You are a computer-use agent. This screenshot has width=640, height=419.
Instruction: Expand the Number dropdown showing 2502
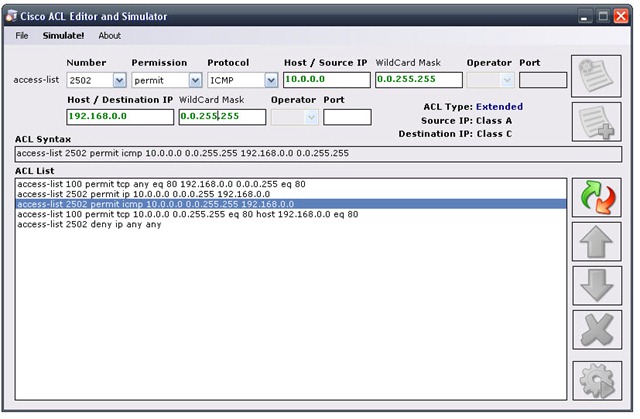pyautogui.click(x=119, y=80)
